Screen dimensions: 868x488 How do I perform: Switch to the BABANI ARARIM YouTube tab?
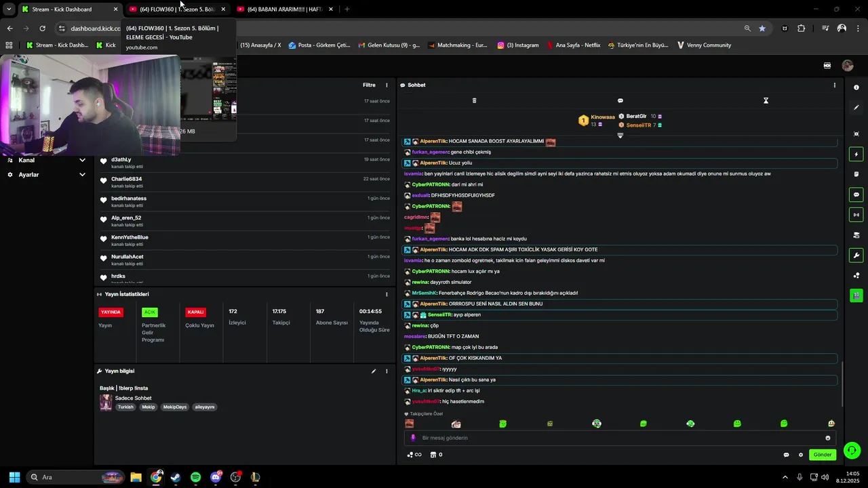click(285, 9)
